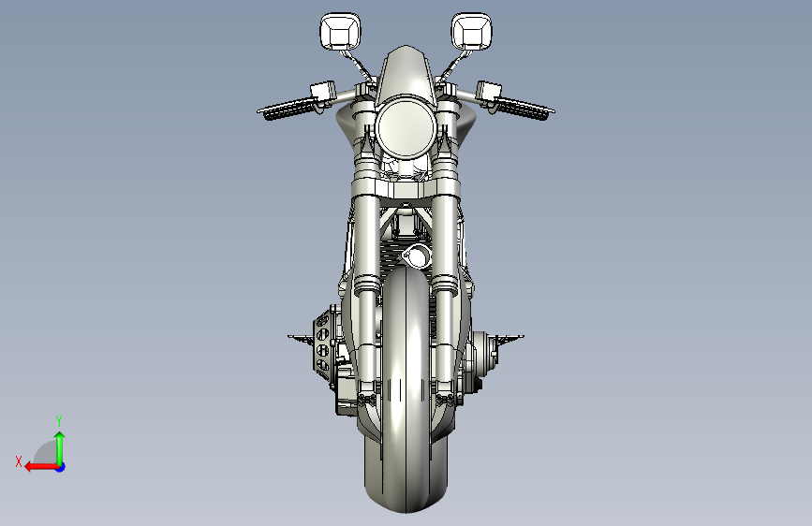
Task: Select the handlebar grip on the right of the view
Action: pyautogui.click(x=524, y=110)
